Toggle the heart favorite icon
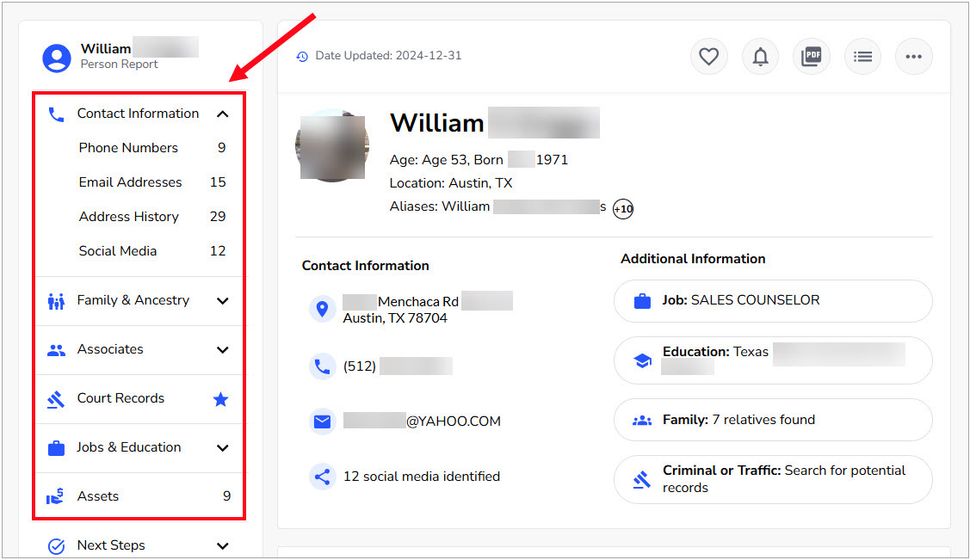 point(708,56)
